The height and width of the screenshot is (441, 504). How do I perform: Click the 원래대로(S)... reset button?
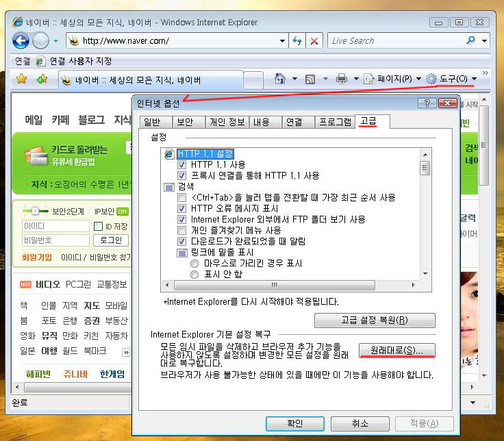point(397,351)
